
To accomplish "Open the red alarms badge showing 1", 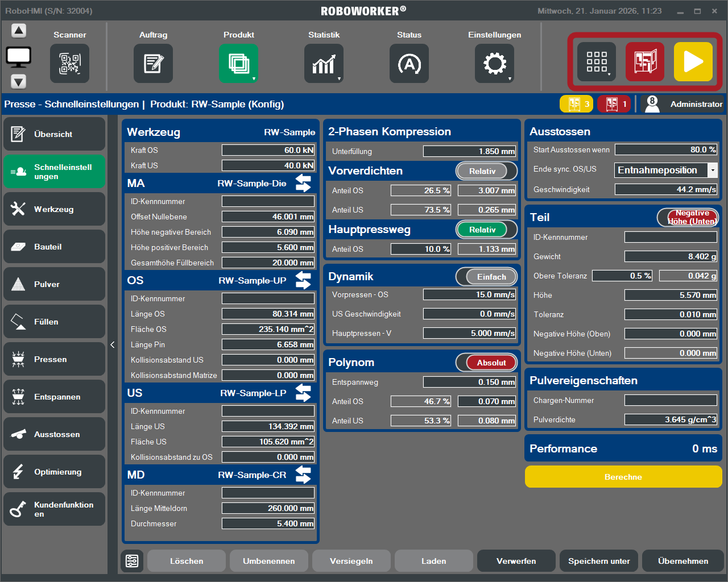I will click(x=614, y=104).
